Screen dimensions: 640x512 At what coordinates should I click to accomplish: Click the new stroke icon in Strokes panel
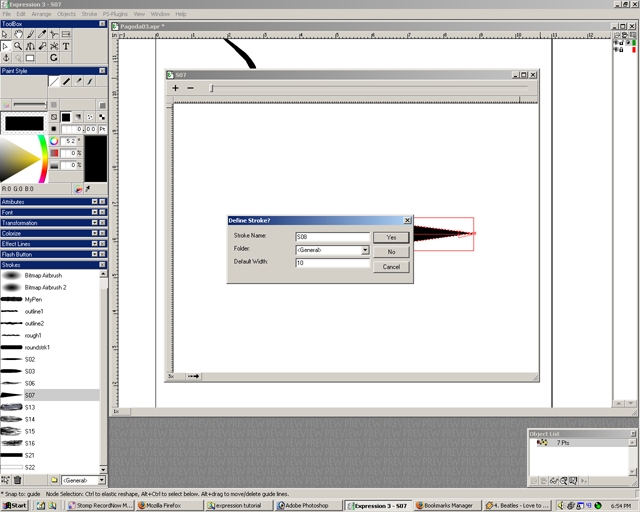pos(5,480)
